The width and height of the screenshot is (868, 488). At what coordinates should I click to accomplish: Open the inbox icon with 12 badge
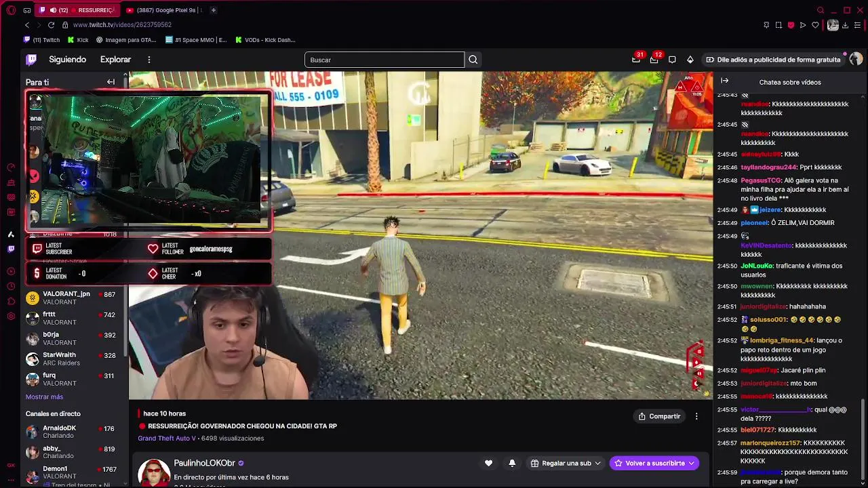click(x=654, y=60)
